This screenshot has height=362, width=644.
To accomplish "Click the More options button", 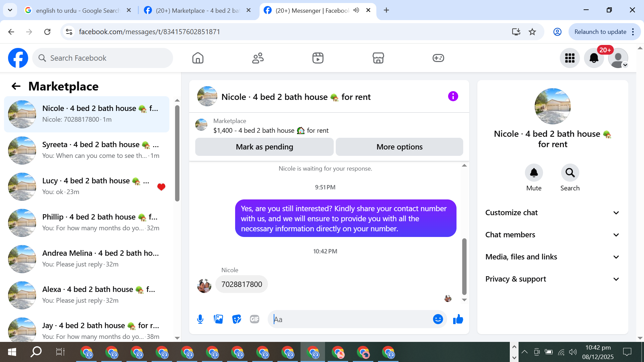I will (399, 147).
